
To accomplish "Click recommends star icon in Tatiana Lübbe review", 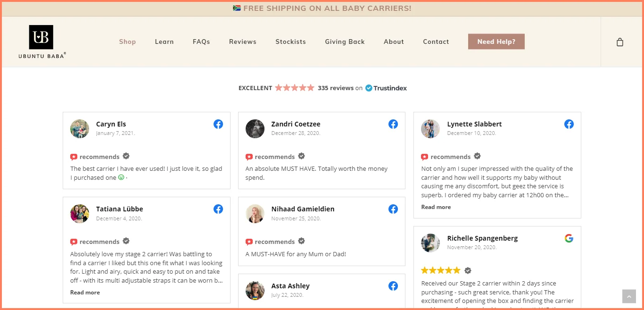I will 74,242.
